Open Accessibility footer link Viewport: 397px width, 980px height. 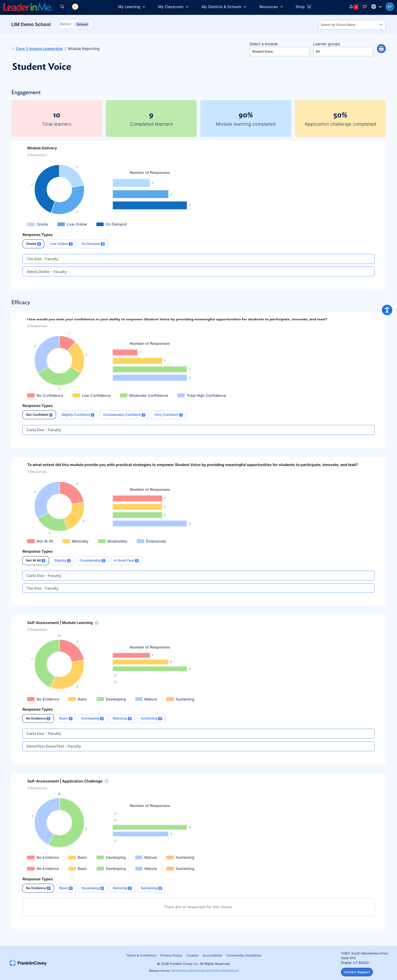(x=212, y=955)
